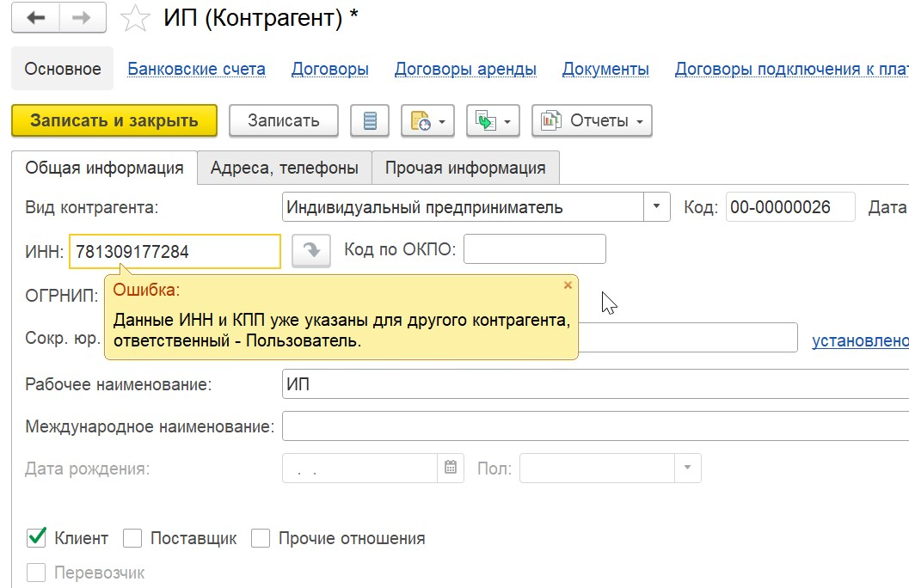The height and width of the screenshot is (588, 909).
Task: Click into the ИНН input field
Action: (175, 251)
